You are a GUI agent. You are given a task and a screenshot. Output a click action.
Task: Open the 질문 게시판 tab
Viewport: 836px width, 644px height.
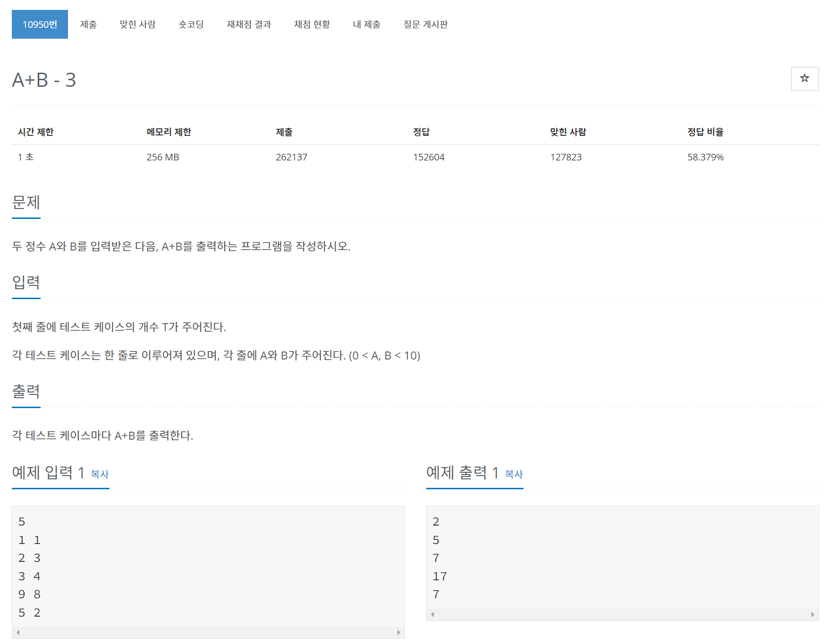tap(425, 24)
